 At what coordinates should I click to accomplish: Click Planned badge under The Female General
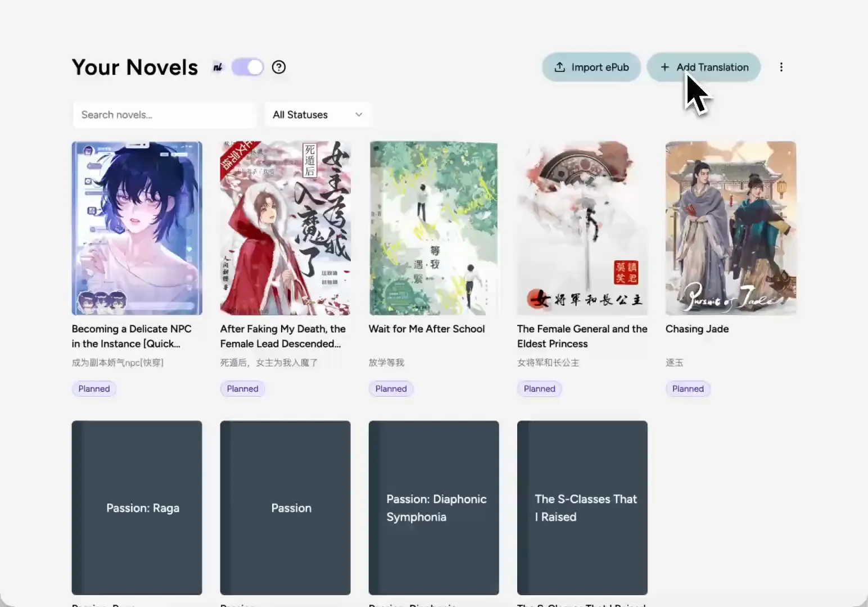point(539,389)
